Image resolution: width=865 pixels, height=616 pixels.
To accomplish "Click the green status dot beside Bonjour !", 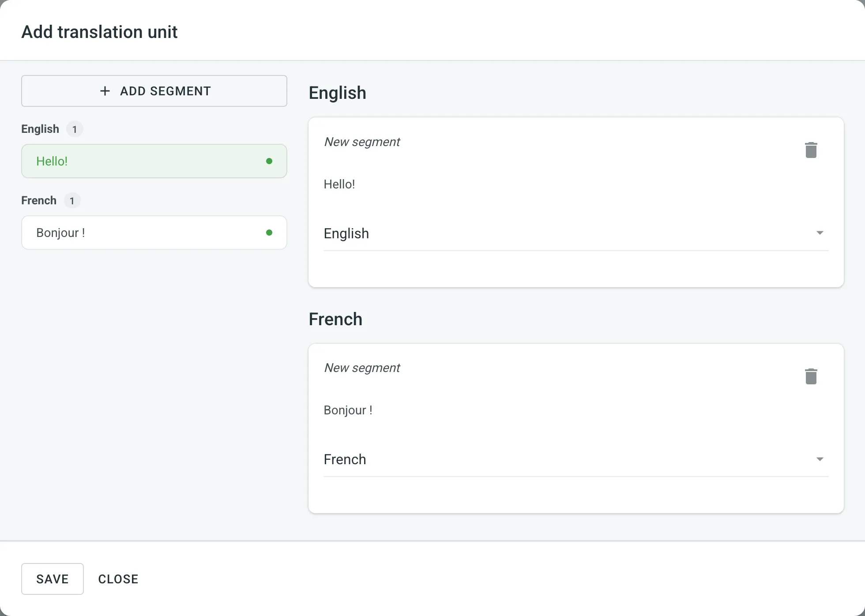I will (x=269, y=233).
